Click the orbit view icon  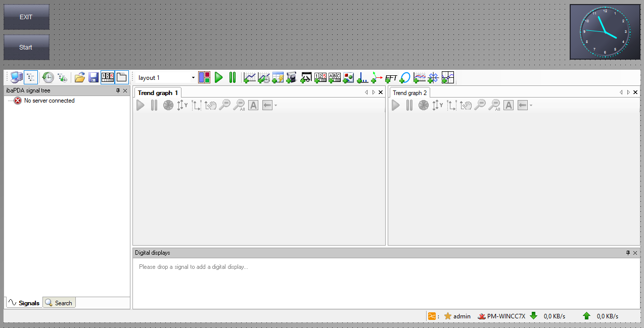(405, 78)
